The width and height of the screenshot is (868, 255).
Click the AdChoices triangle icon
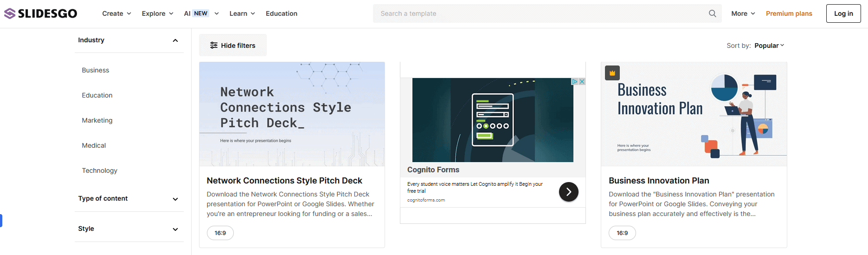[x=575, y=81]
